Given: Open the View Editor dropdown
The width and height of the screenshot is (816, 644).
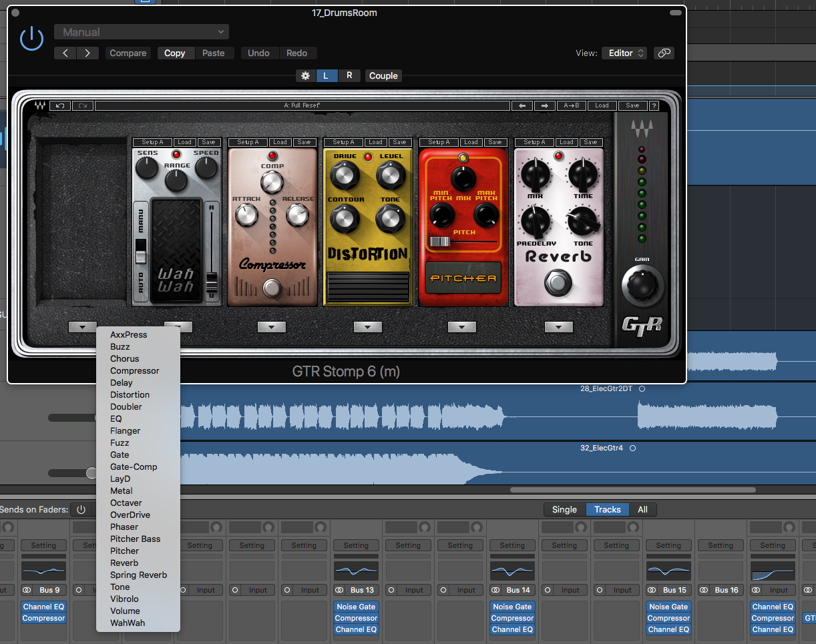Looking at the screenshot, I should 624,53.
